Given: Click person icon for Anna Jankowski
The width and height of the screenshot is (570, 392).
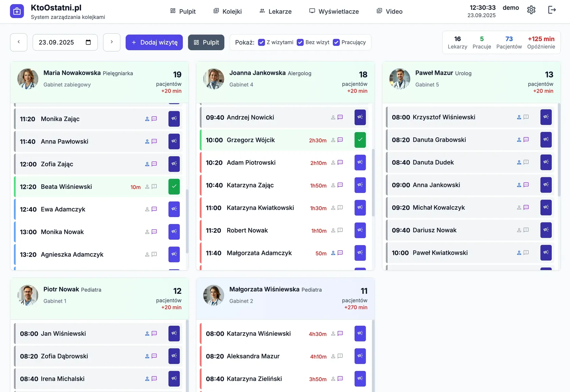Looking at the screenshot, I should [x=519, y=185].
